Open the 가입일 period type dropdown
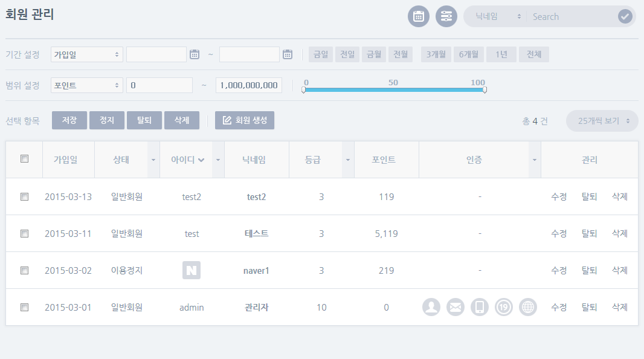This screenshot has height=359, width=644. [87, 54]
